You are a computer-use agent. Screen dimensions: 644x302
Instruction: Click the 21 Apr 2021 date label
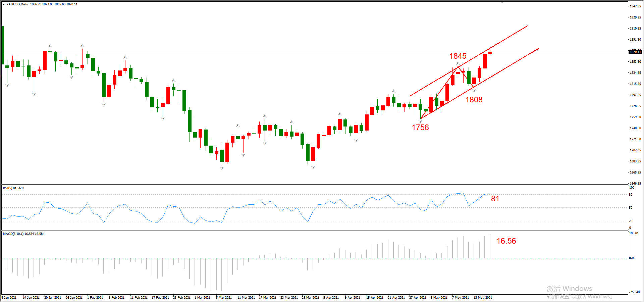coord(396,298)
